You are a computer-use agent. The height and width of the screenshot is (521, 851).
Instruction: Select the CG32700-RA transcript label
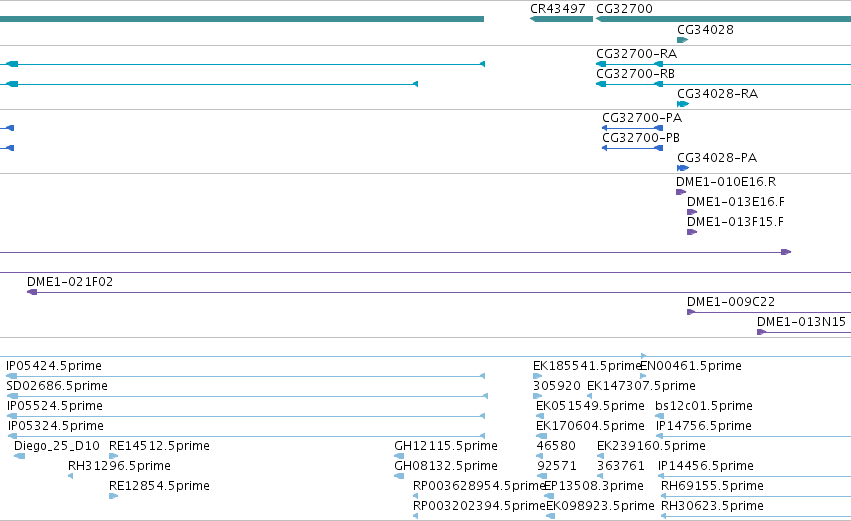[636, 54]
